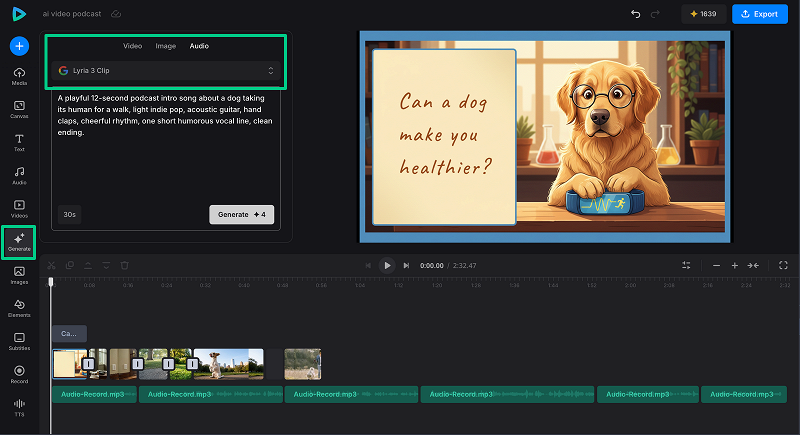Duplicate the selected timeline clip
The height and width of the screenshot is (435, 800).
click(70, 265)
